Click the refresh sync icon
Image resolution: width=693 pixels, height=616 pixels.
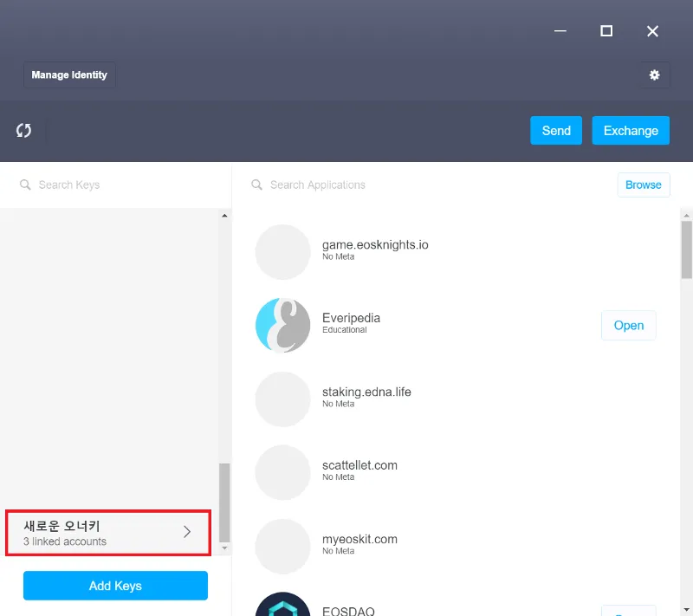[x=24, y=130]
